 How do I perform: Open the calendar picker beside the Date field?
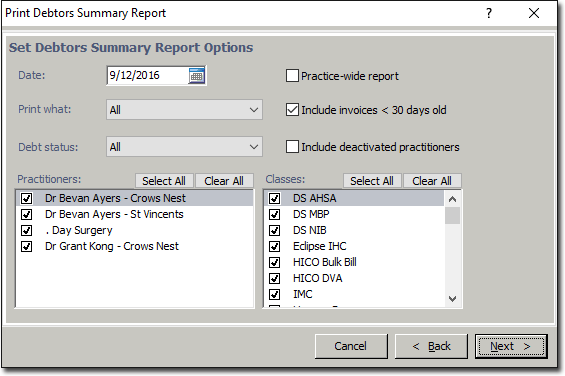pos(196,76)
